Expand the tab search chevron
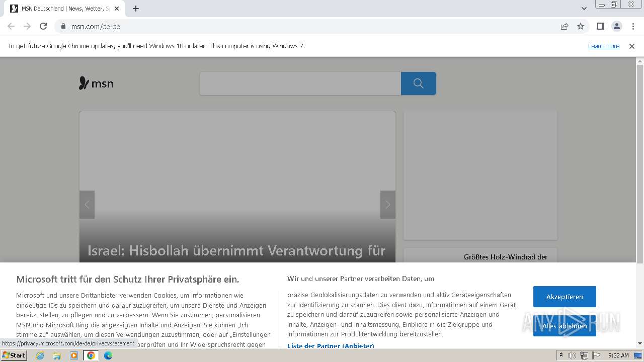 [584, 9]
